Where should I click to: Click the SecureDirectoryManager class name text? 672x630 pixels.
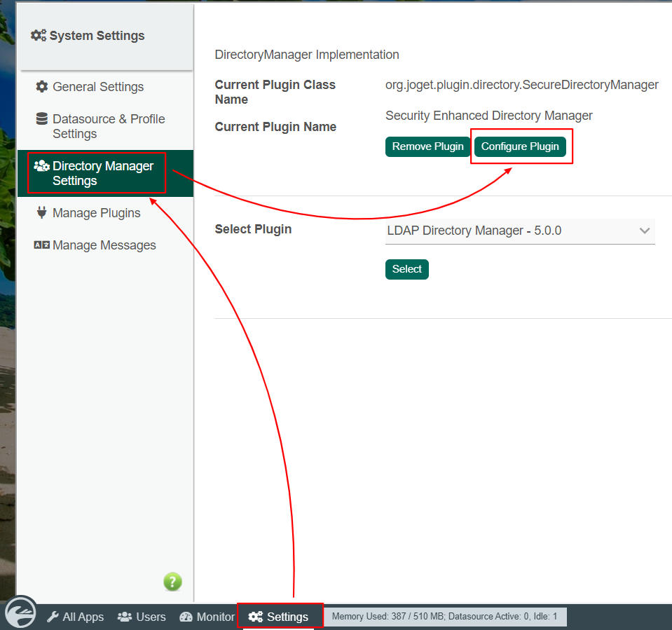pos(521,85)
